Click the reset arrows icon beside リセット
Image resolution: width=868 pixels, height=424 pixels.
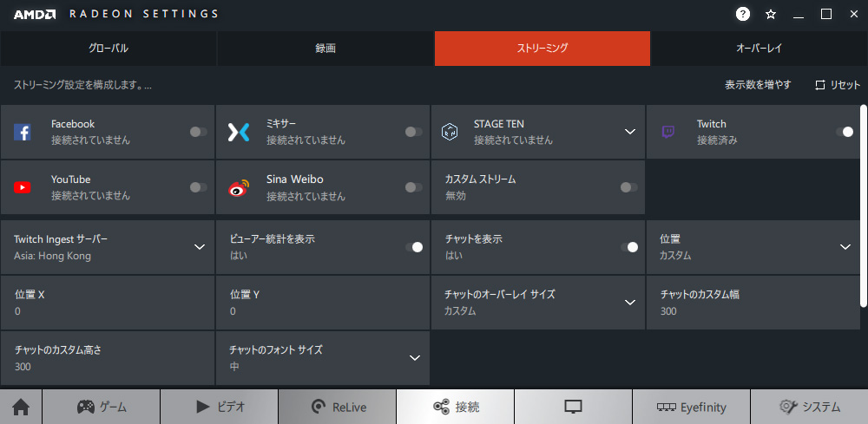click(x=820, y=85)
